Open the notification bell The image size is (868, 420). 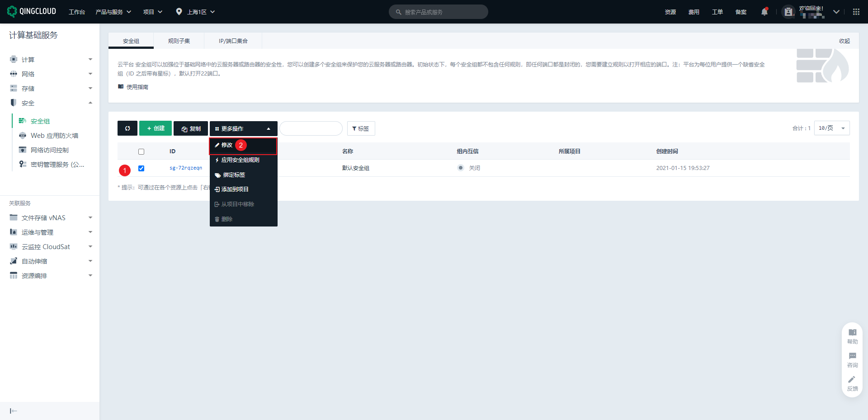pyautogui.click(x=764, y=12)
